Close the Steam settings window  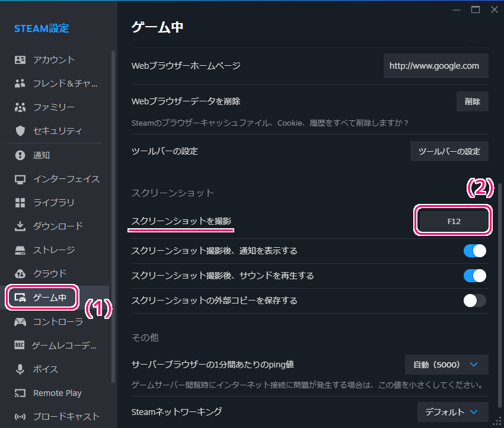point(495,9)
